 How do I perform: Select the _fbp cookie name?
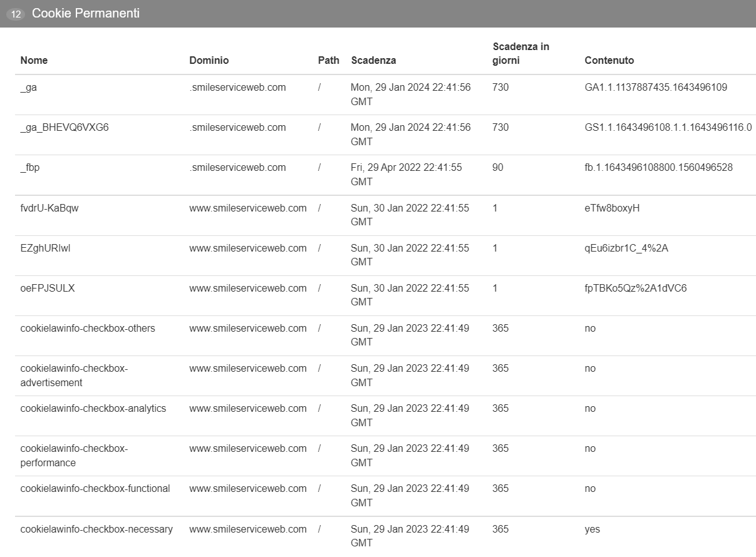[29, 168]
